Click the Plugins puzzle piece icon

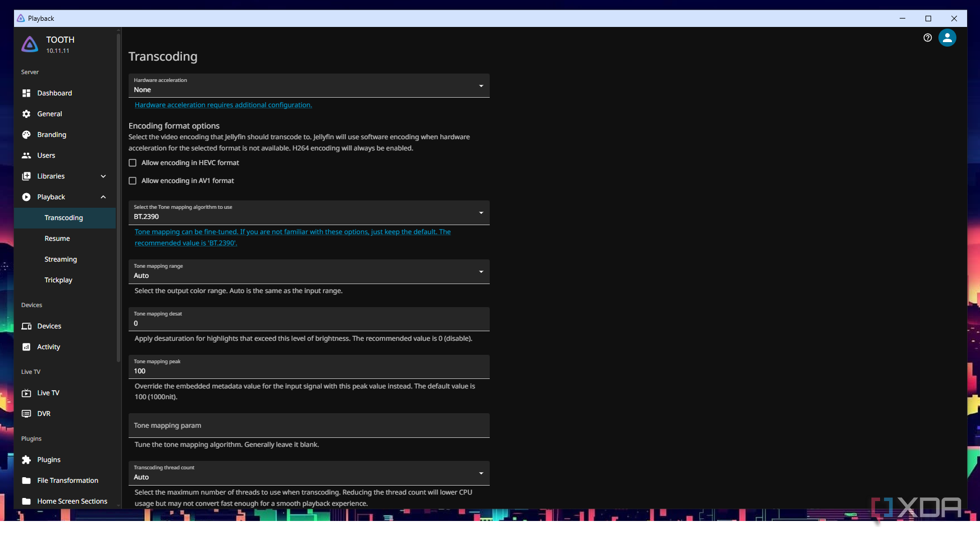coord(26,460)
